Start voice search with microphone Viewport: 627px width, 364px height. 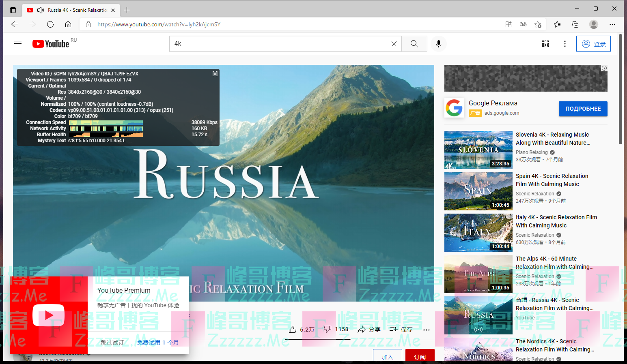pos(438,44)
